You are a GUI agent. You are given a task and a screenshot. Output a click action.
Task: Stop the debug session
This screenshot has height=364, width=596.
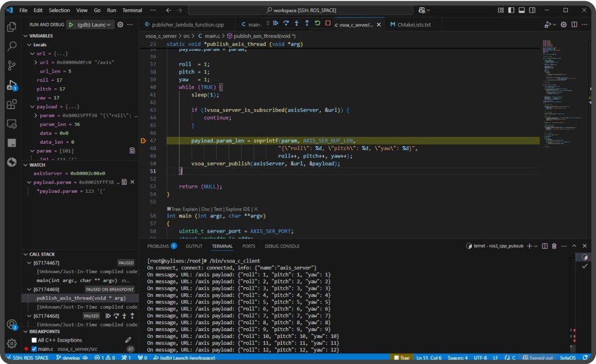328,23
